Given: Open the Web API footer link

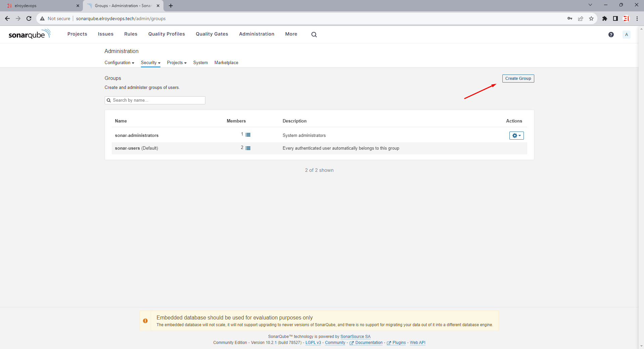Looking at the screenshot, I should (417, 343).
